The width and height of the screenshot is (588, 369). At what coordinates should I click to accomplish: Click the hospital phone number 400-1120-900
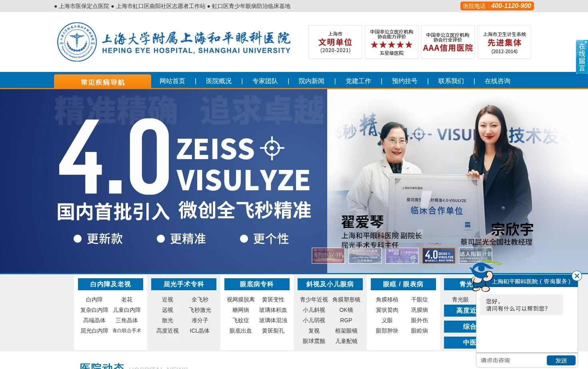point(511,6)
